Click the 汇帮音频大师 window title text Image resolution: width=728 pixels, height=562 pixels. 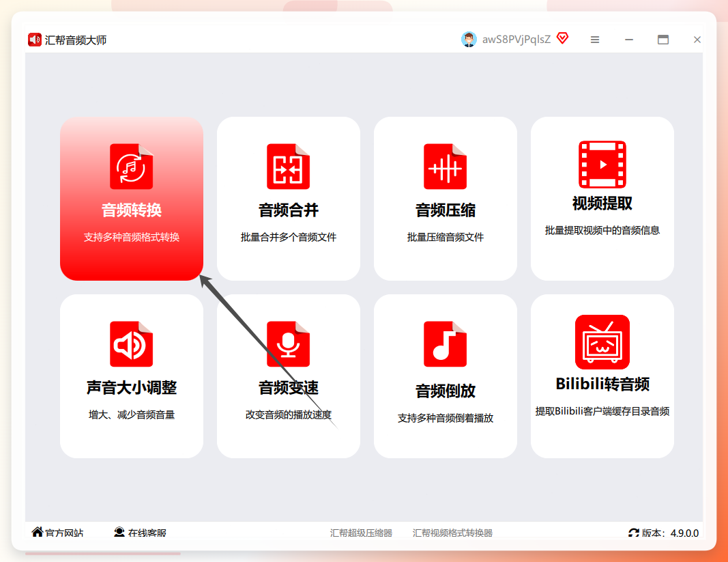click(x=76, y=40)
